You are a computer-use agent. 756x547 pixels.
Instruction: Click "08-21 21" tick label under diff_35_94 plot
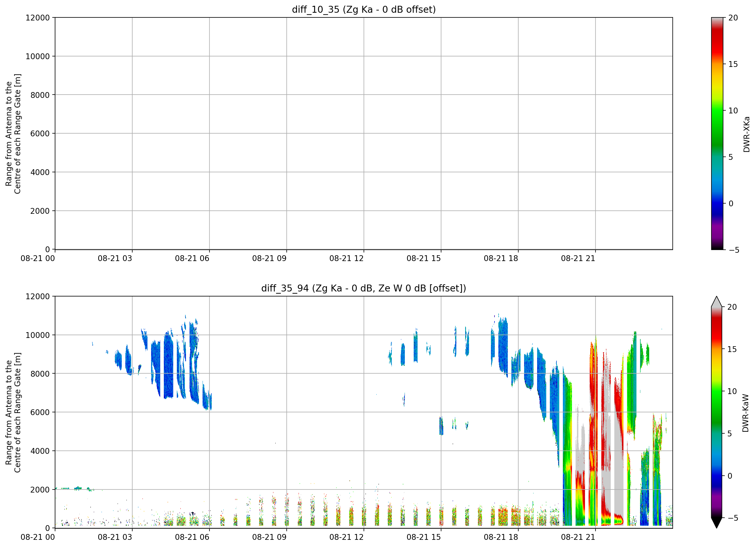coord(578,537)
